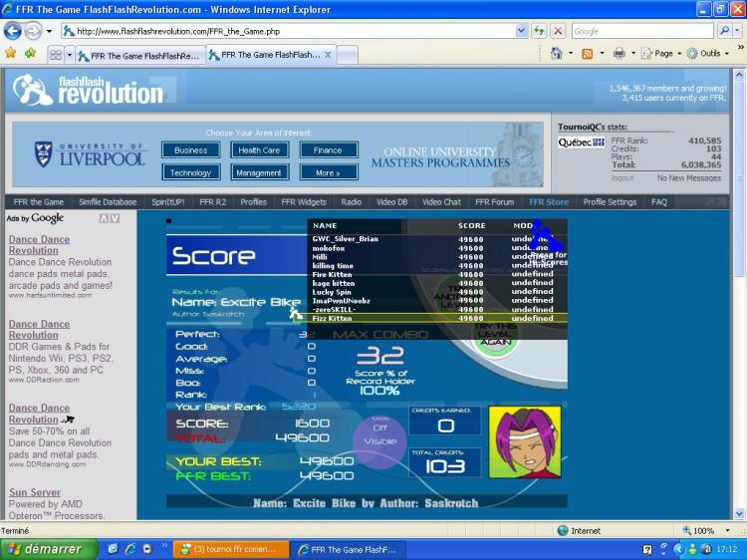The image size is (747, 560).
Task: Expand the address bar history dropdown
Action: [521, 32]
